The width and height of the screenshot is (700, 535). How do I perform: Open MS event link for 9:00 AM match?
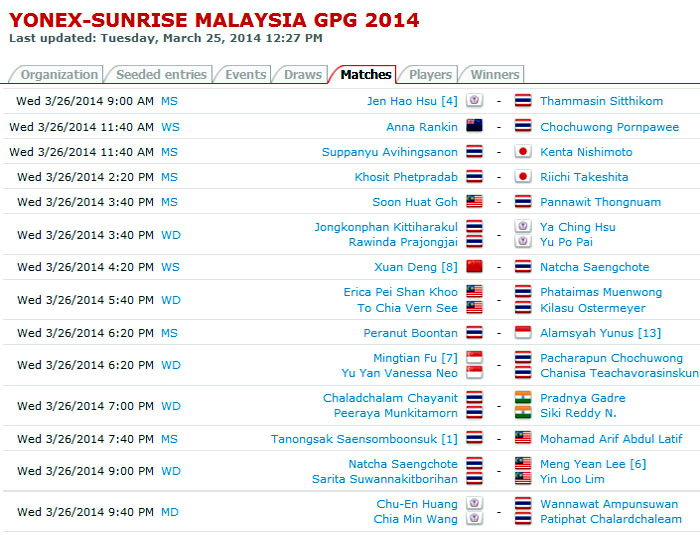click(169, 101)
